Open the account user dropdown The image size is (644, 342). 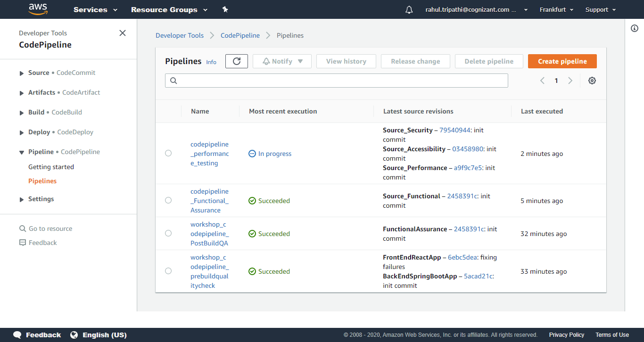pyautogui.click(x=476, y=9)
